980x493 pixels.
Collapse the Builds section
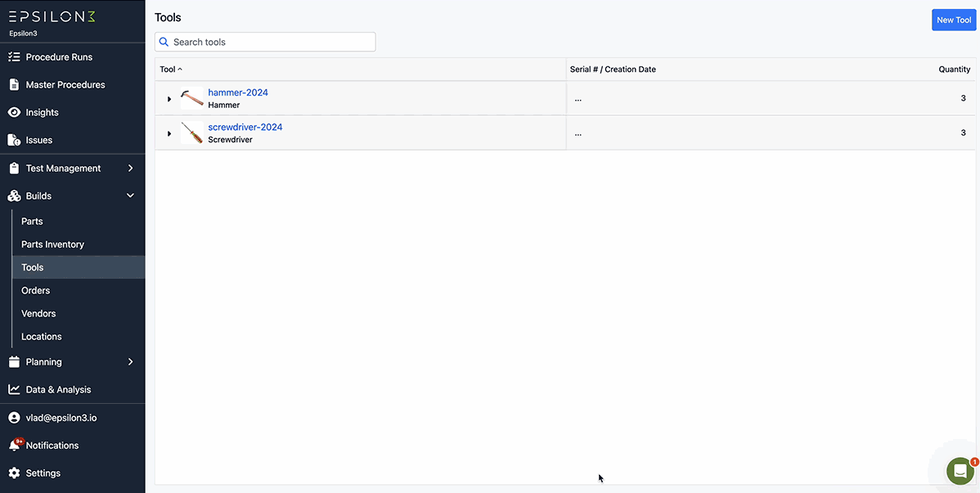click(x=129, y=195)
